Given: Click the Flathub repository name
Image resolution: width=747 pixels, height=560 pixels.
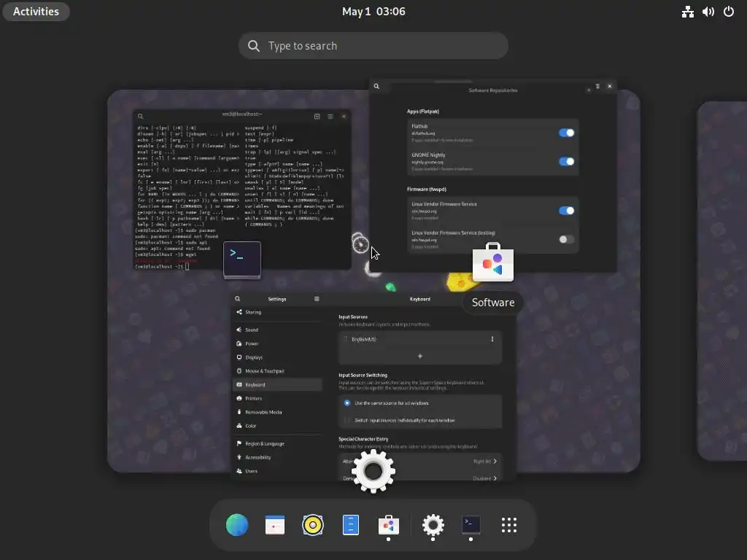Looking at the screenshot, I should point(419,126).
